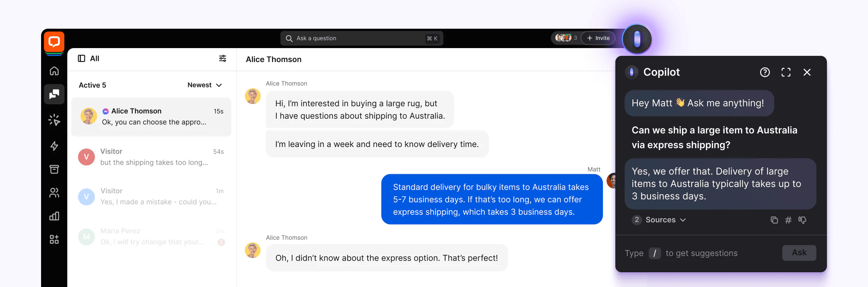
Task: Click the Invite button
Action: click(x=598, y=38)
